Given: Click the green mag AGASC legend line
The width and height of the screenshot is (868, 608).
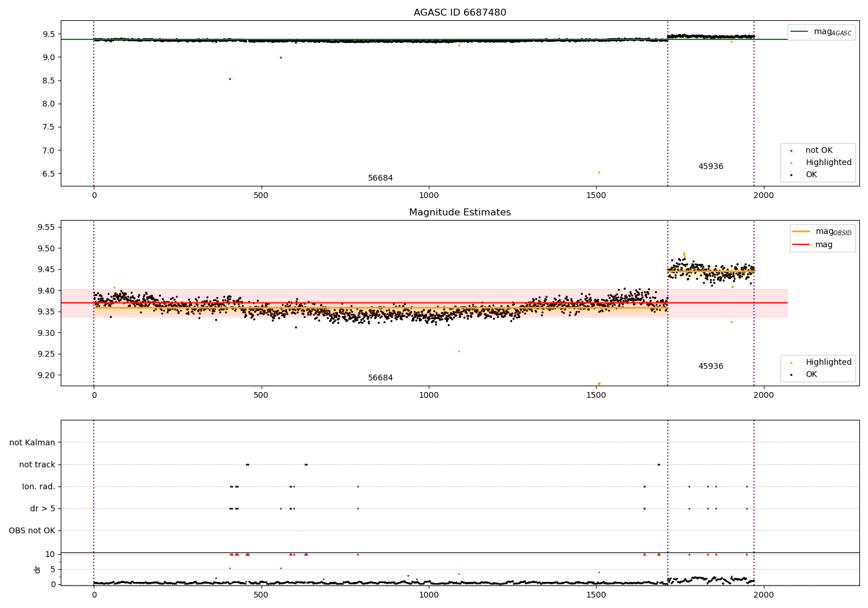Looking at the screenshot, I should [800, 32].
